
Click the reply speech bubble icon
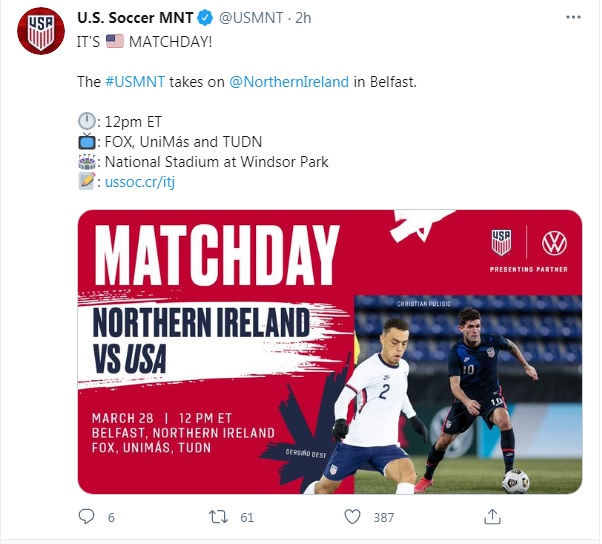click(86, 516)
